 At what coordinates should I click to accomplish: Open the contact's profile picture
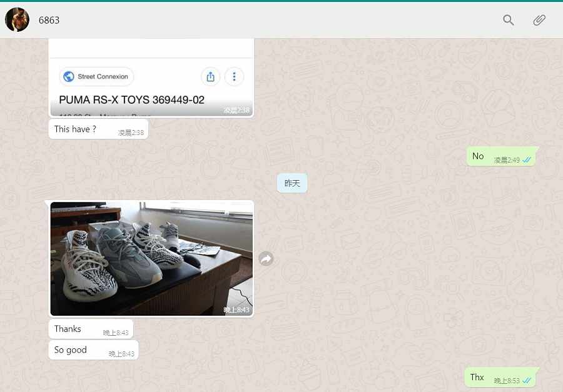(x=17, y=20)
